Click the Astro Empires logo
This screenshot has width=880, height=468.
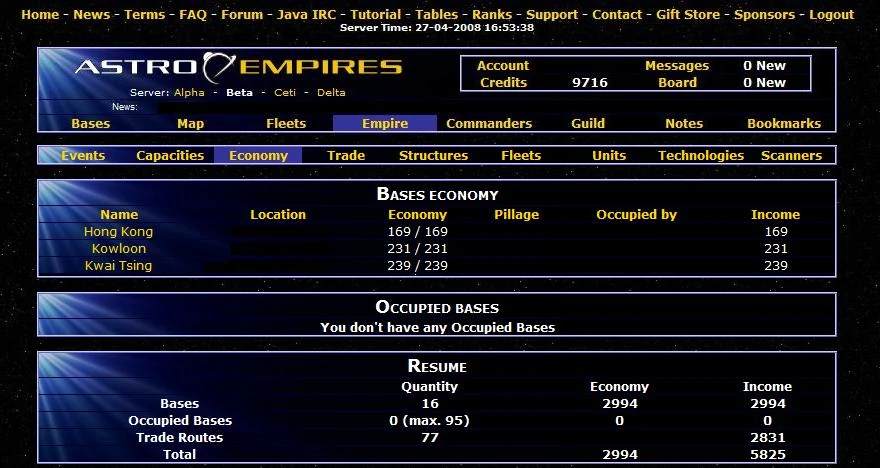239,67
